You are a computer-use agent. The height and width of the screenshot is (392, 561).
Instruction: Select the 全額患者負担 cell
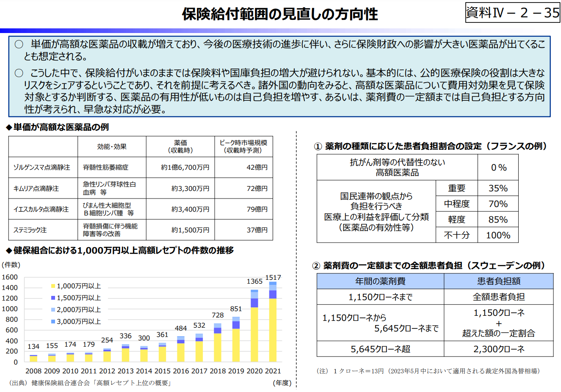click(498, 297)
